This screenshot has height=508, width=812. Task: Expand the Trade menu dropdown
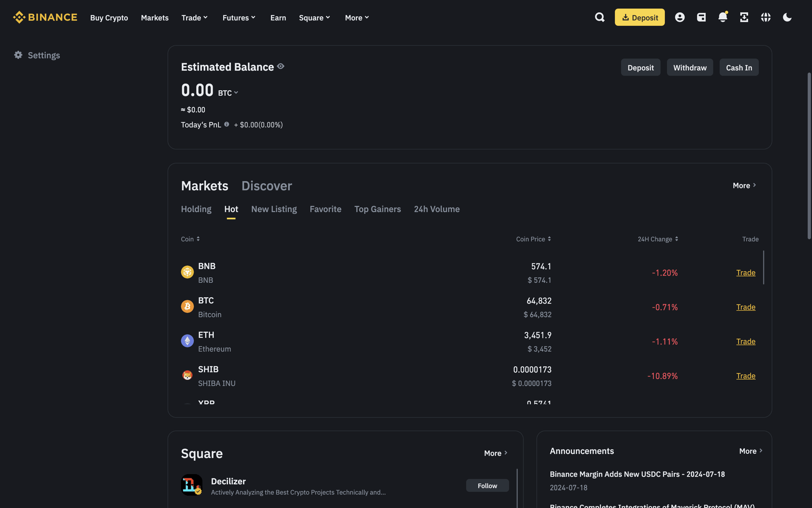pyautogui.click(x=195, y=18)
